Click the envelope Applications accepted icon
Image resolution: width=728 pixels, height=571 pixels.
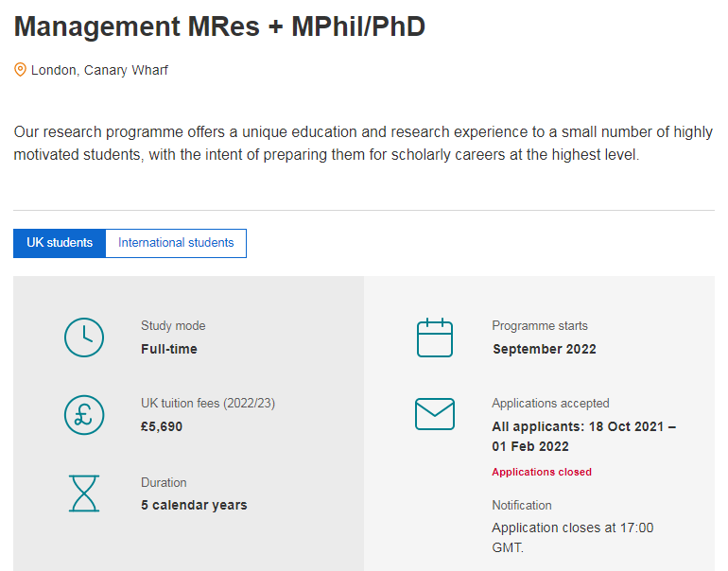435,414
